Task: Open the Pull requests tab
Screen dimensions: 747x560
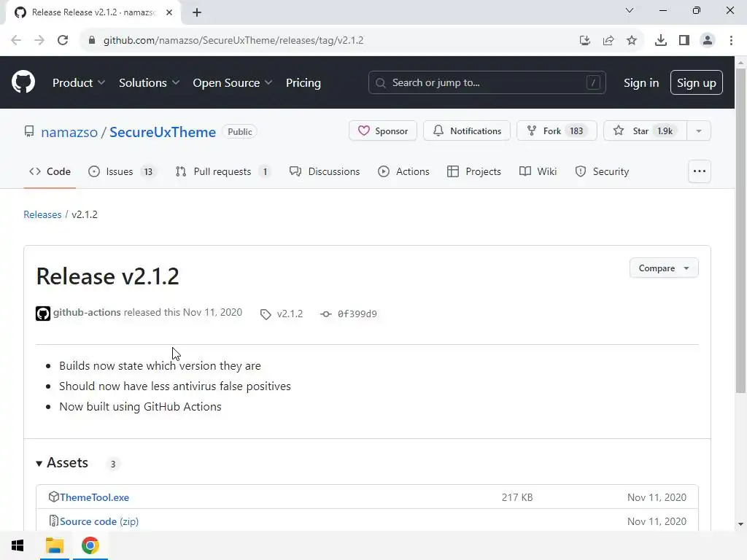Action: point(223,171)
